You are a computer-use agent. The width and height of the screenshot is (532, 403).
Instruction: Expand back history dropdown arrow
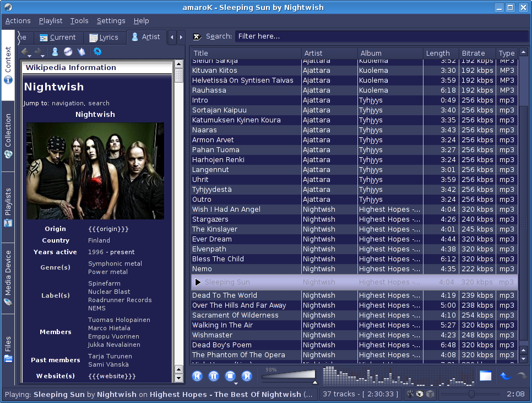pyautogui.click(x=30, y=56)
